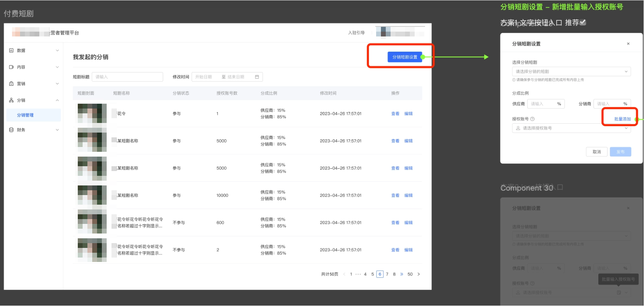The height and width of the screenshot is (306, 644).
Task: Click the 短剧标题 search input
Action: point(128,77)
